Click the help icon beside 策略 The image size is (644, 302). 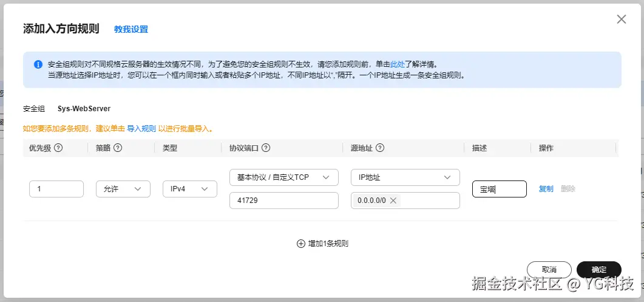118,148
